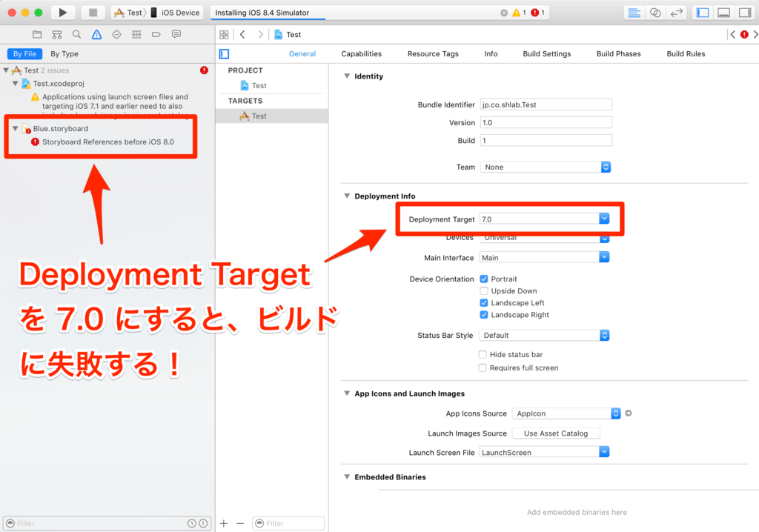Image resolution: width=759 pixels, height=532 pixels.
Task: Click the Version number field
Action: point(546,122)
